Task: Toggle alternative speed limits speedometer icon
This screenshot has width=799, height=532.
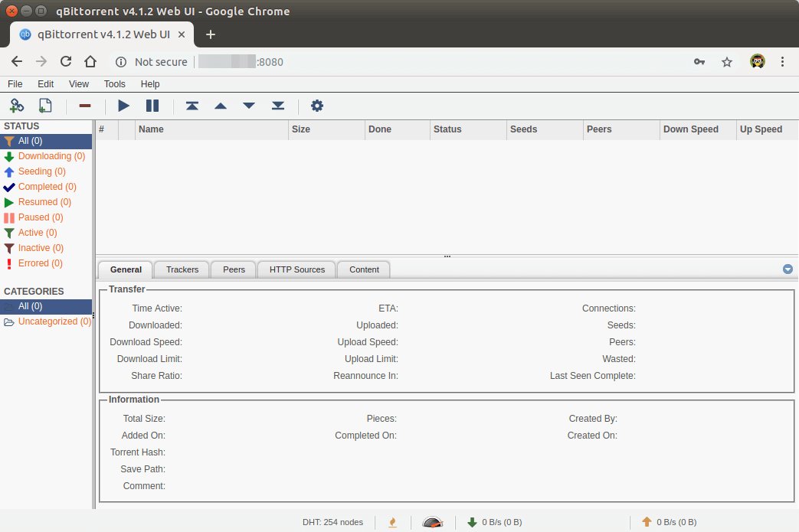Action: tap(433, 522)
